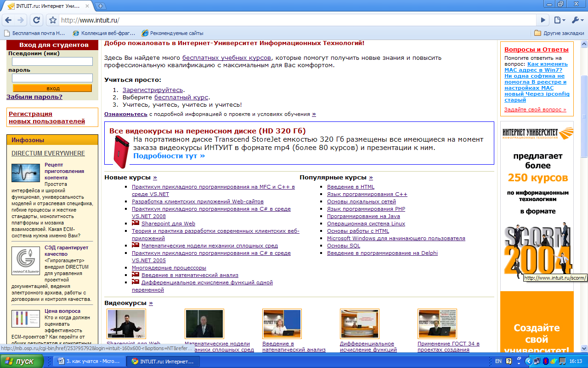This screenshot has width=588, height=368.
Task: Open Вопросы и Ответы heading link
Action: tap(536, 49)
